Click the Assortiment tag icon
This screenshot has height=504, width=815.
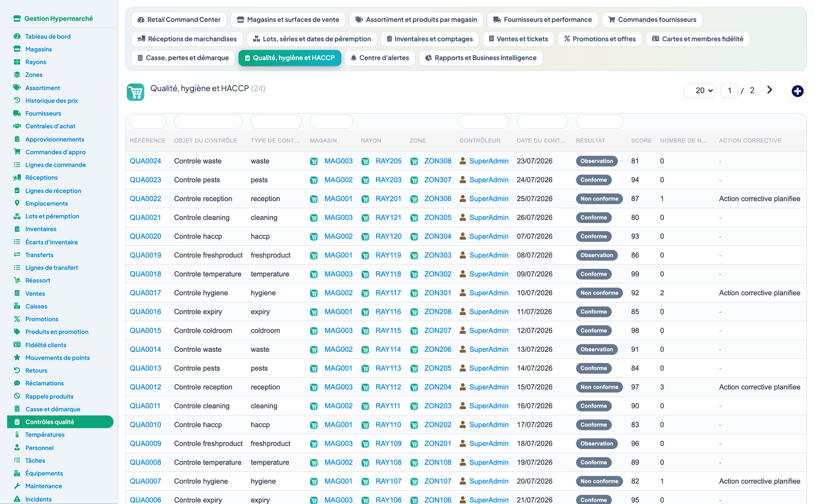coord(17,88)
